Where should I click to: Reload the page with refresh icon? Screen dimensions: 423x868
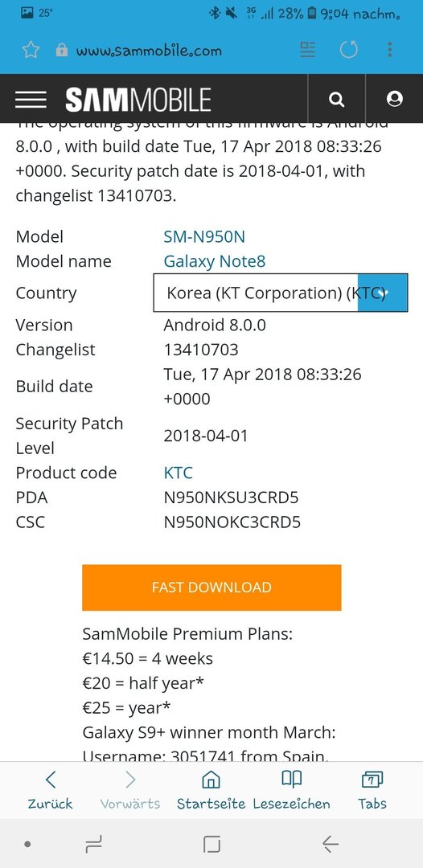349,50
